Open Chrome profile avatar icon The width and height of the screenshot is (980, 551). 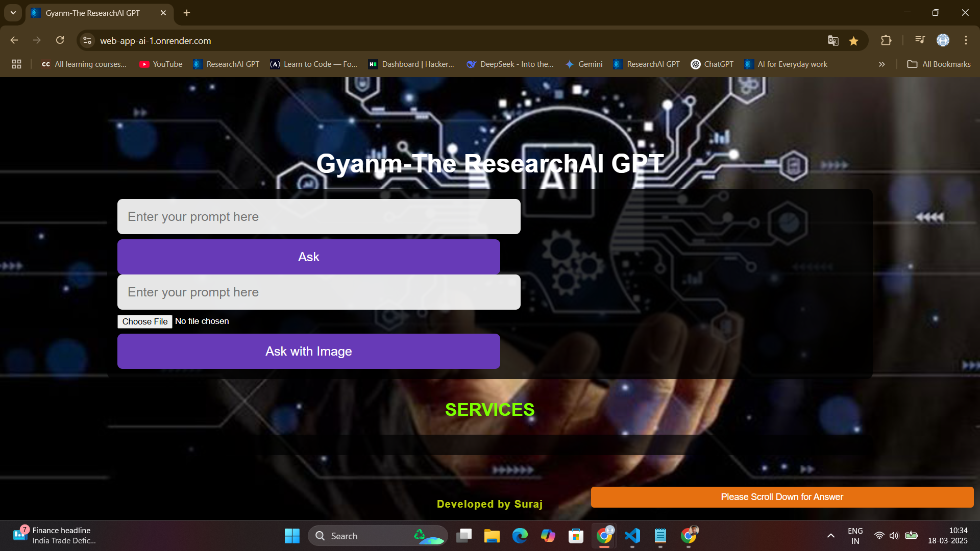coord(943,40)
